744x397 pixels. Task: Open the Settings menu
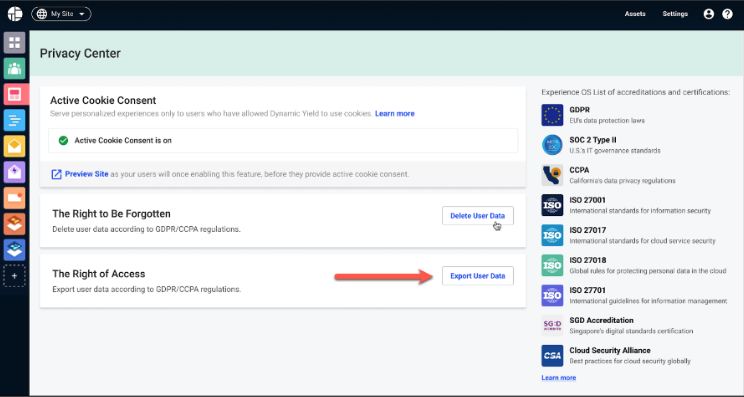point(675,14)
